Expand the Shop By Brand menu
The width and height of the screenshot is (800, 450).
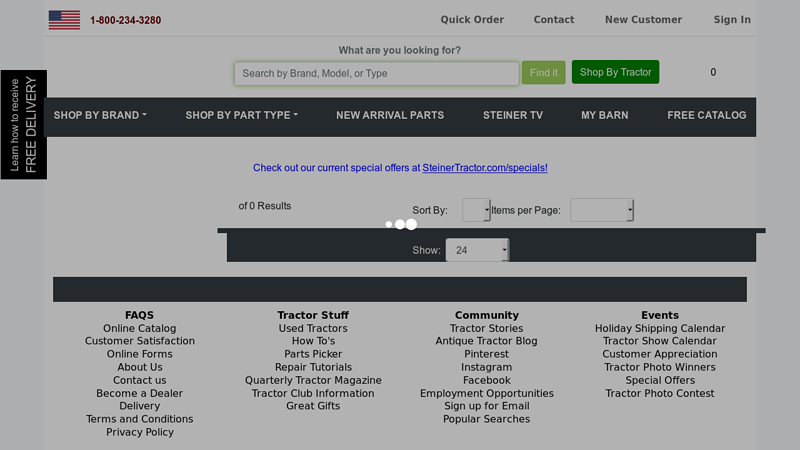click(x=100, y=115)
